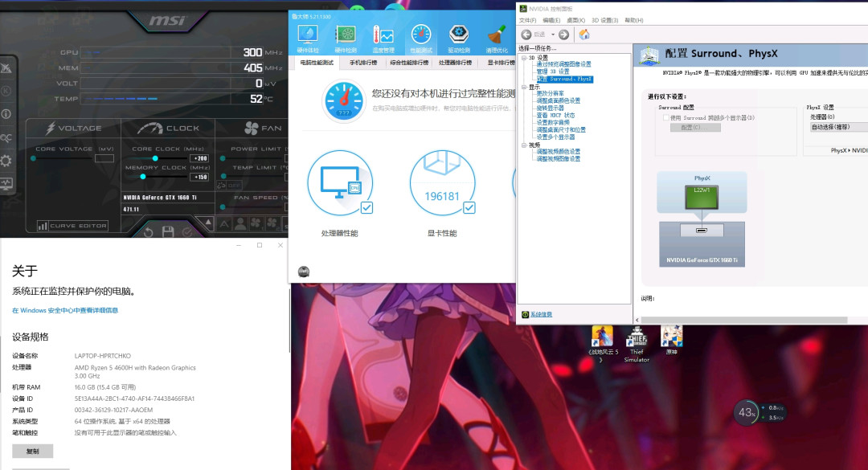Click Afterburner CURVE EDITOR button
Image resolution: width=868 pixels, height=470 pixels.
72,226
